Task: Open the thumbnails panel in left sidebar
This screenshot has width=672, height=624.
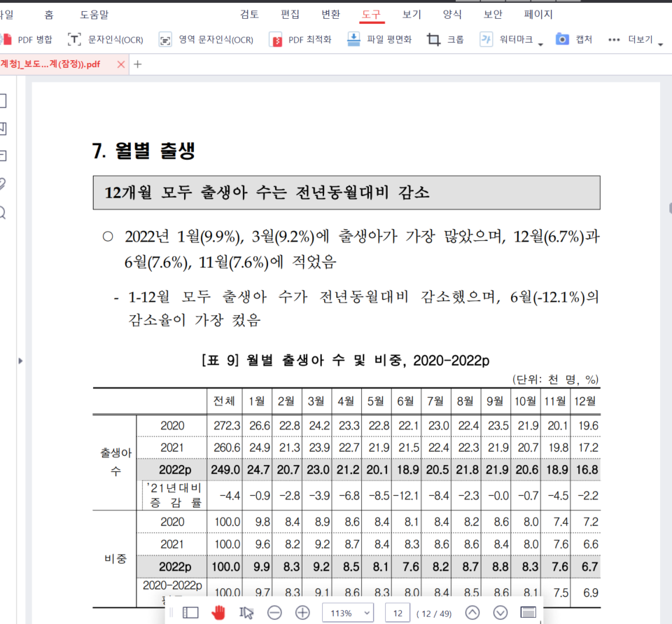Action: click(3, 101)
